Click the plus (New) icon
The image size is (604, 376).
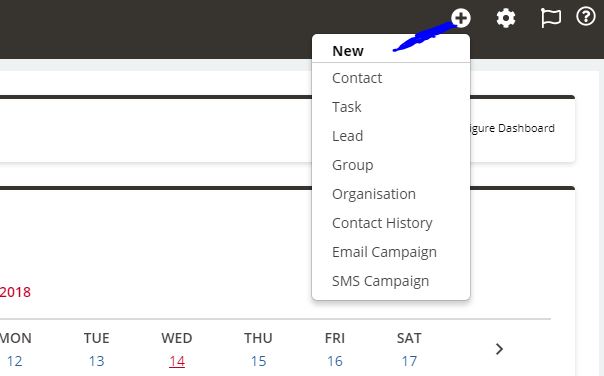[461, 18]
